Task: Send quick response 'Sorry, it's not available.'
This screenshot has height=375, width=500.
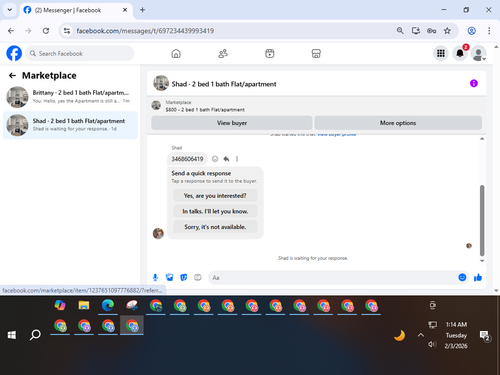Action: pyautogui.click(x=215, y=227)
